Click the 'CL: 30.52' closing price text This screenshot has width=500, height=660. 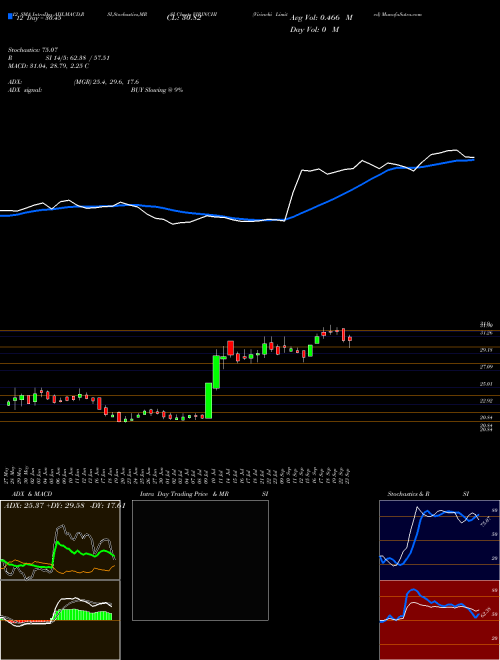click(184, 18)
